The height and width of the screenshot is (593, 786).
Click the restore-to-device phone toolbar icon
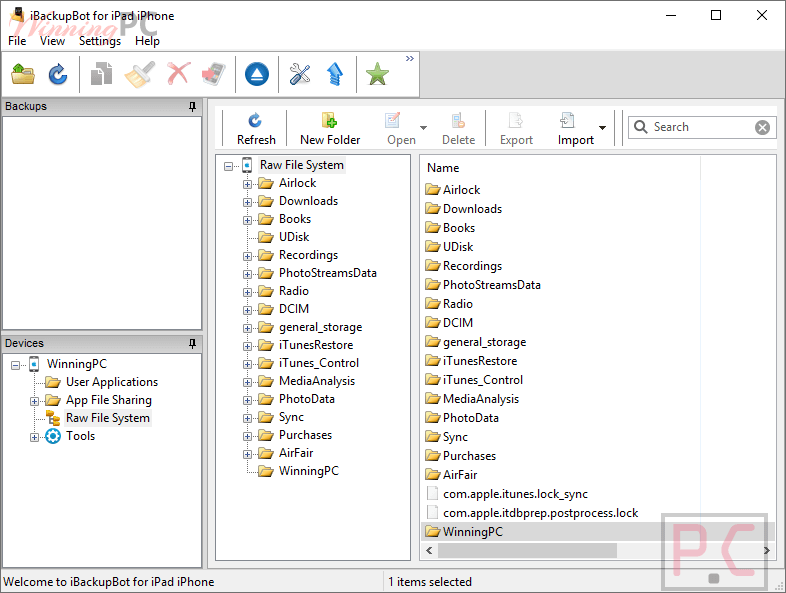click(x=214, y=74)
